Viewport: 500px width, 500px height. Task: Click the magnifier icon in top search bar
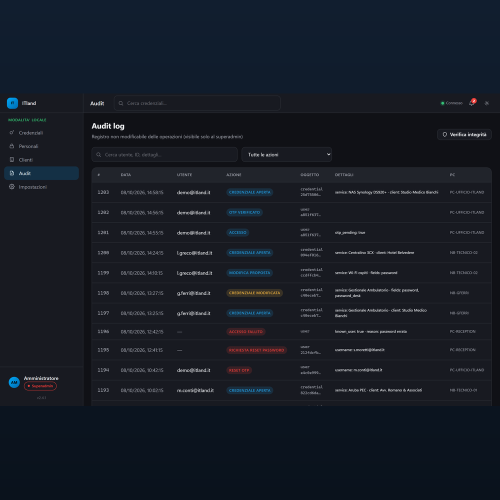(121, 103)
